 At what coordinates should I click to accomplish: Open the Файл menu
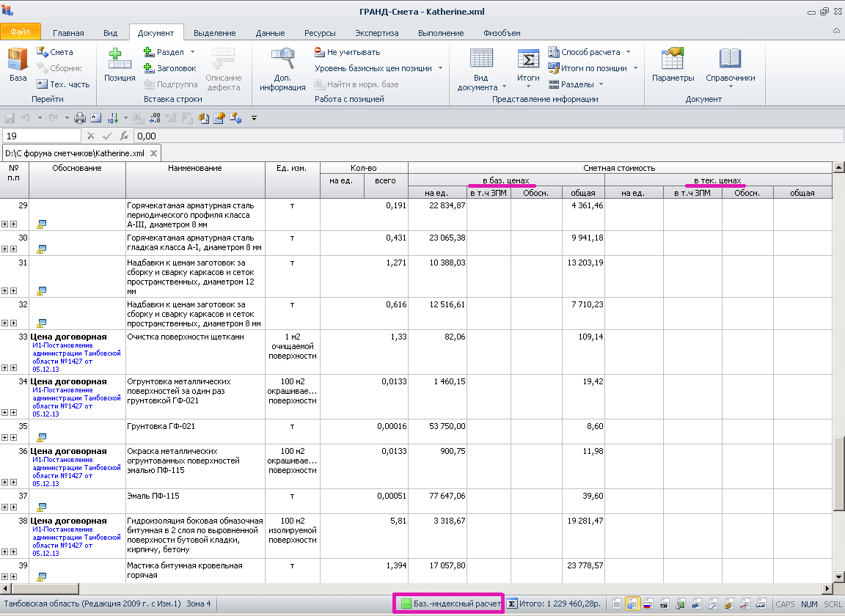pyautogui.click(x=21, y=32)
